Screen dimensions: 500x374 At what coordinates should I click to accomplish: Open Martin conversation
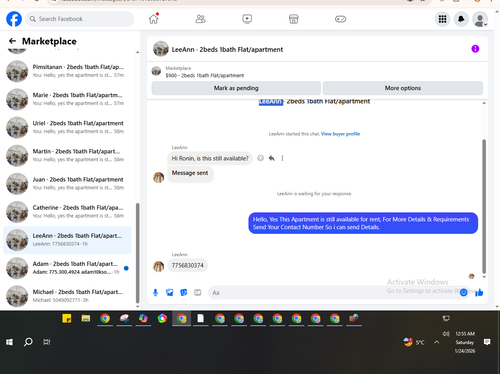point(68,155)
